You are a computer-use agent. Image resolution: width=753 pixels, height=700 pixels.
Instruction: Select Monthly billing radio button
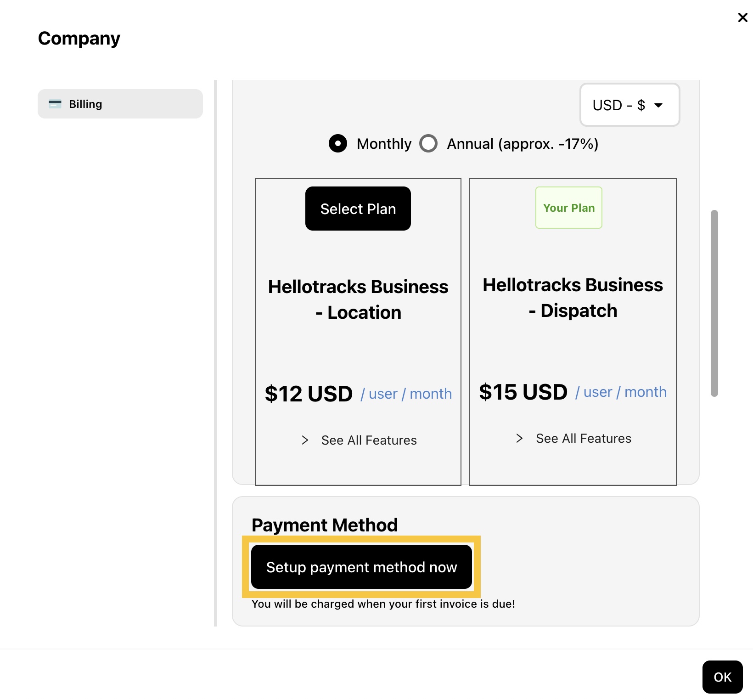point(338,143)
